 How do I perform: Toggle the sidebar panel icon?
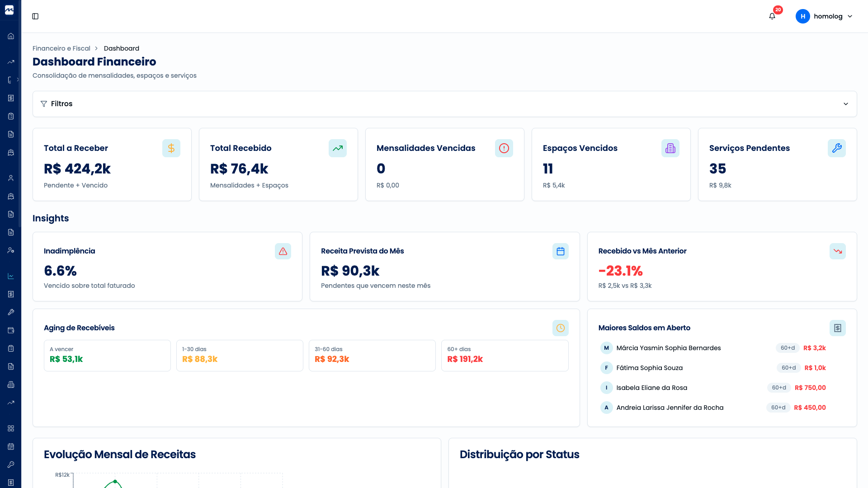(35, 16)
